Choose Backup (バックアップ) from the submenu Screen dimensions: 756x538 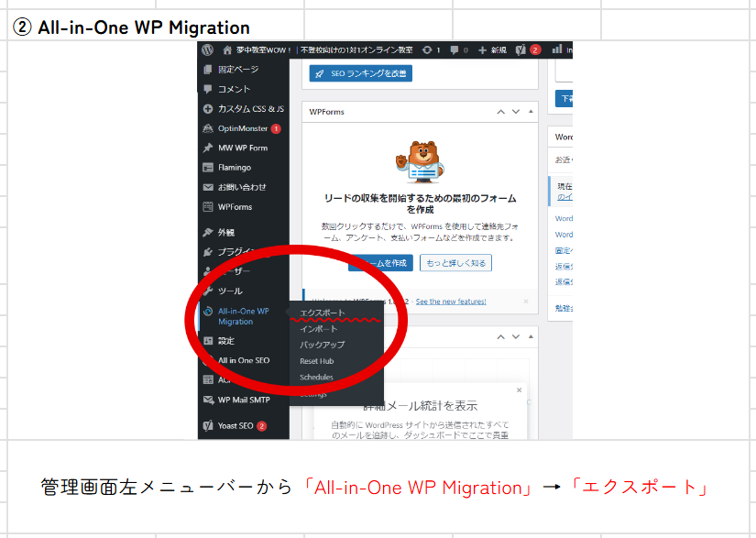(322, 345)
